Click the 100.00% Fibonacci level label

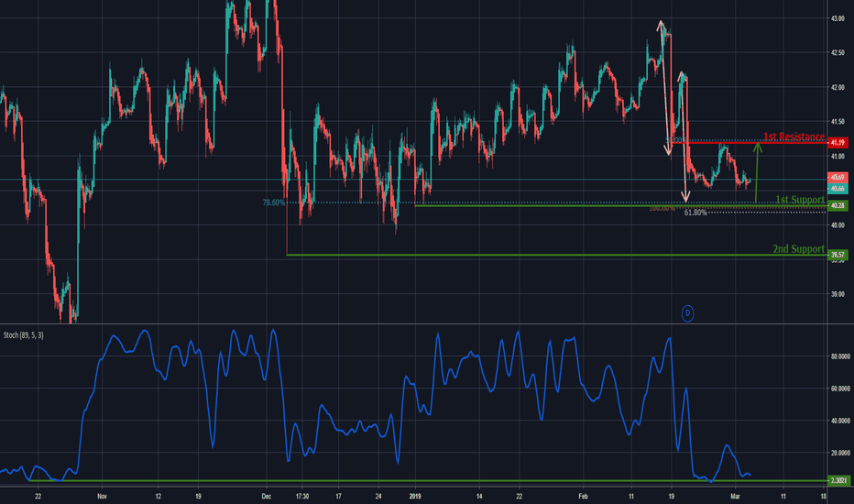pos(662,208)
